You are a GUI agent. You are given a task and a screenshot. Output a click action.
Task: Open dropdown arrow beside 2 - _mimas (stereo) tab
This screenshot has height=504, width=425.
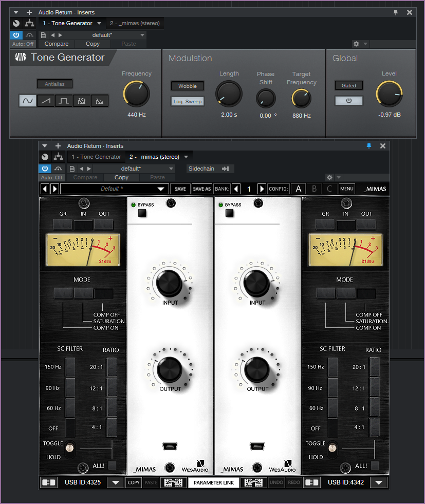(x=186, y=157)
